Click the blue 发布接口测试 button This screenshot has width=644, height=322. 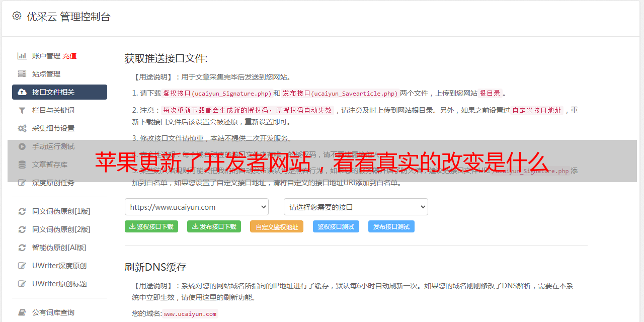(x=391, y=226)
